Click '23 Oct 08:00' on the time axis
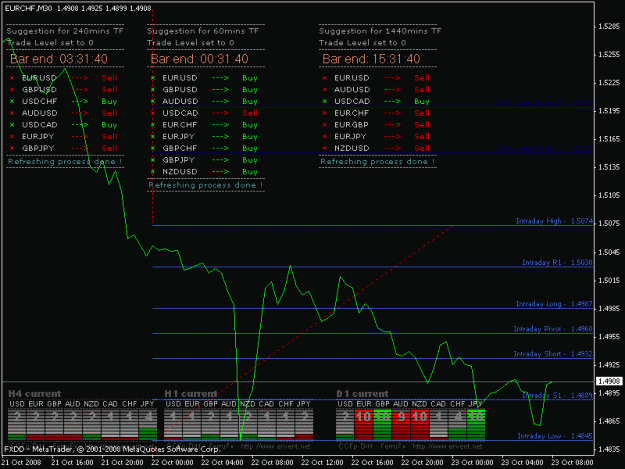 572,463
